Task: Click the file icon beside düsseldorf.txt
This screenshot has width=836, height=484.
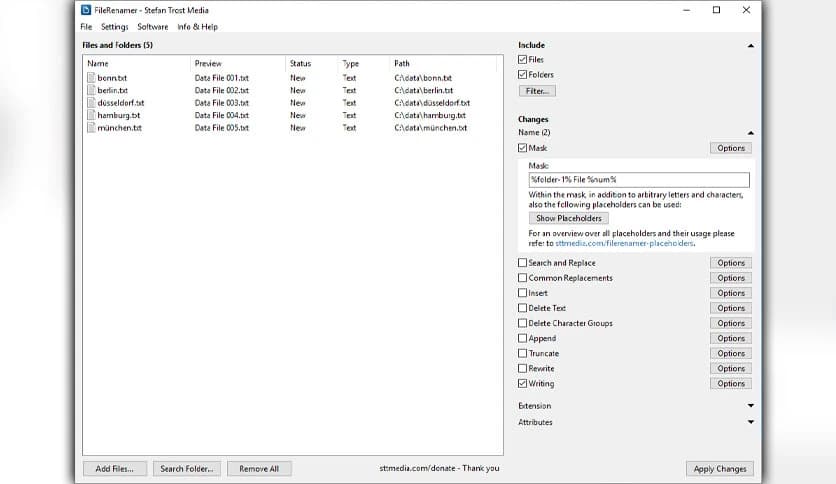Action: tap(91, 103)
